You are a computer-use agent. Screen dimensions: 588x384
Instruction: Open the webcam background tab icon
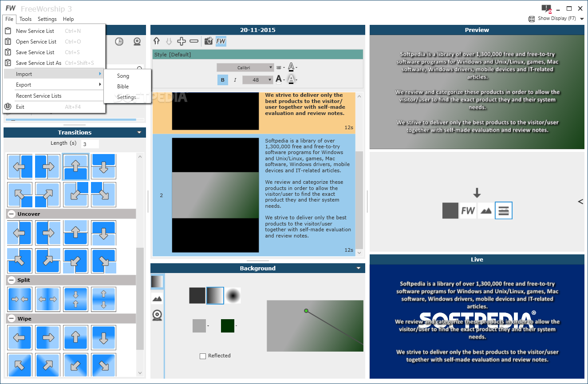[x=157, y=315]
